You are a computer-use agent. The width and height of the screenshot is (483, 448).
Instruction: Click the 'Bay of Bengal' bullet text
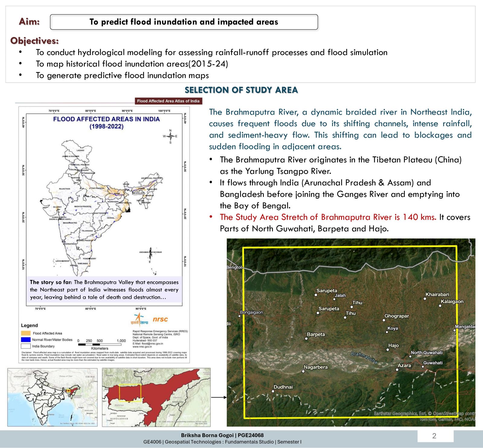340,194
